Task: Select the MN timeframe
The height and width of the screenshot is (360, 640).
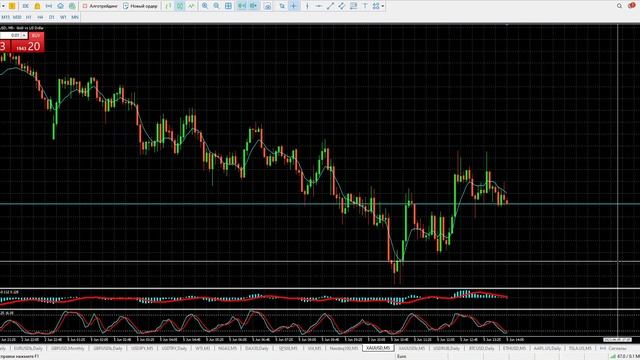Action: (x=75, y=17)
